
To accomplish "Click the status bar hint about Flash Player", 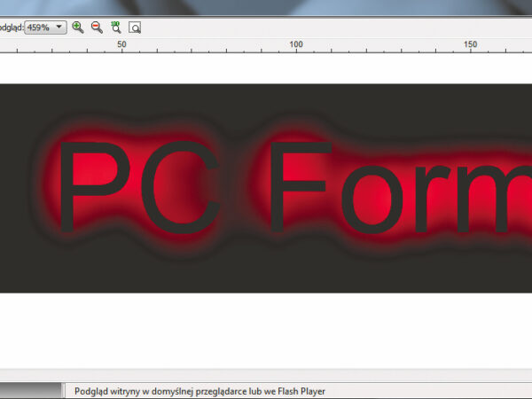I will [199, 391].
